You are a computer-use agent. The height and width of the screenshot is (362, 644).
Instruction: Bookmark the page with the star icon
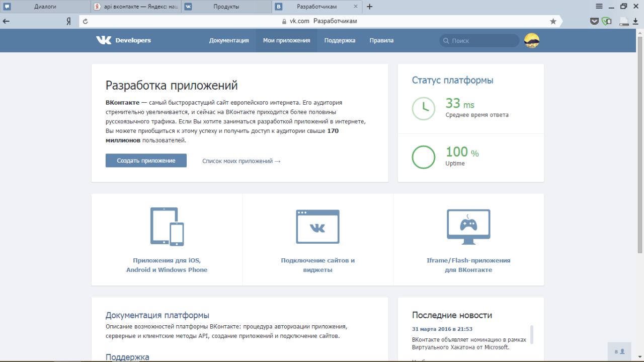(x=553, y=21)
